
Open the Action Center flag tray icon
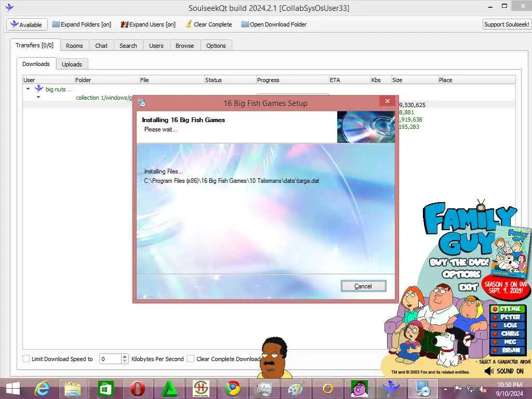(x=458, y=389)
